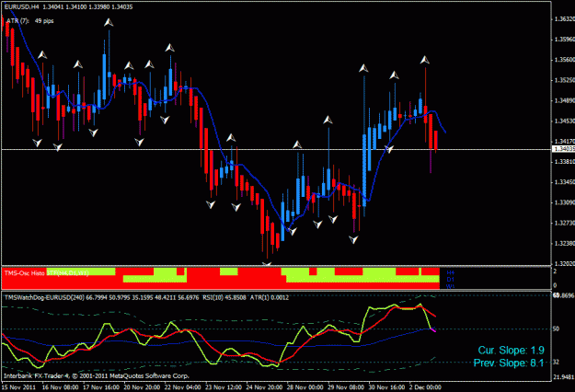The height and width of the screenshot is (392, 575).
Task: Click the D1 timeframe label beside histogram
Action: coord(450,280)
